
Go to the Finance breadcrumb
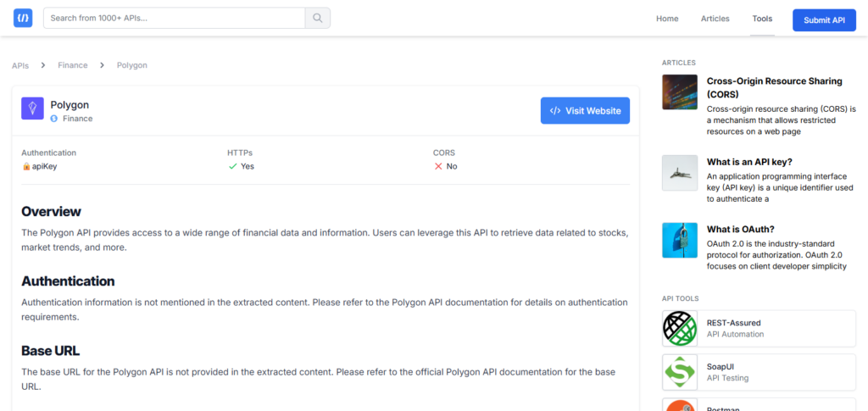coord(73,65)
